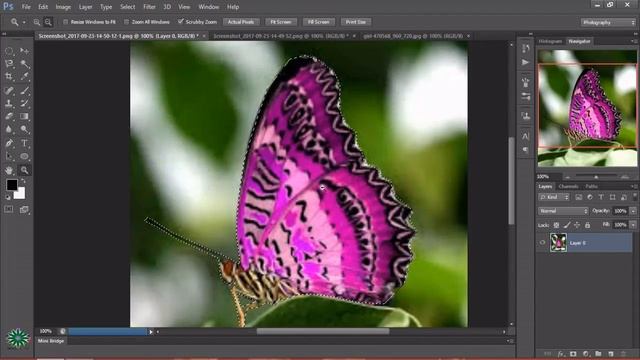Create a new group folder icon
This screenshot has width=640, height=360.
(598, 354)
